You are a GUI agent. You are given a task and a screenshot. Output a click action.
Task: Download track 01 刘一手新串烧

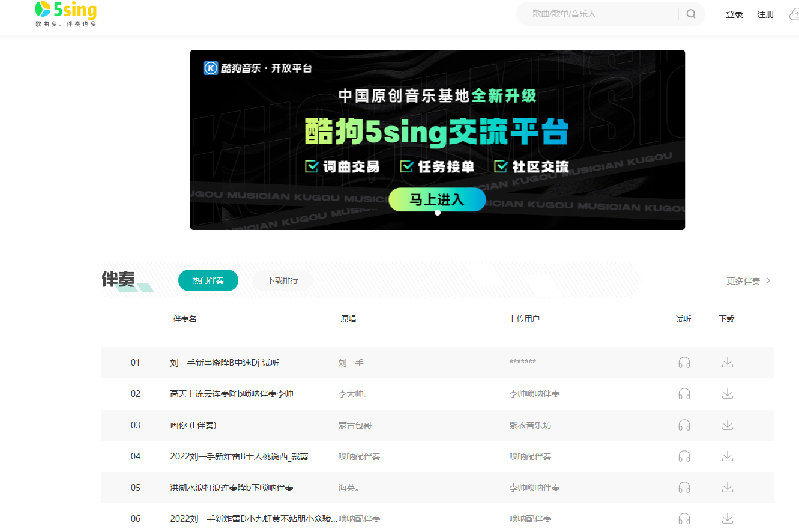point(727,363)
